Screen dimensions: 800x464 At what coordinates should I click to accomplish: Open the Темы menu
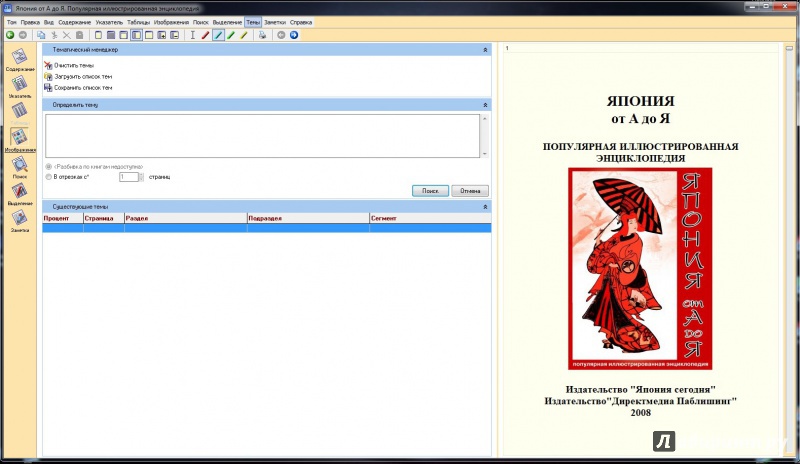pos(253,22)
